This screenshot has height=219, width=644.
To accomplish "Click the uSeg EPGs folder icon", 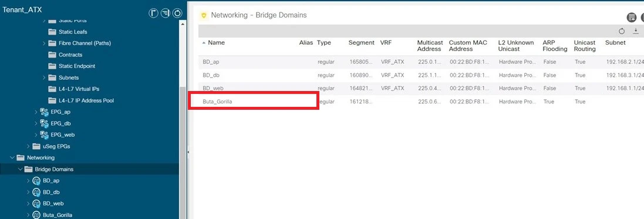I will (x=36, y=146).
